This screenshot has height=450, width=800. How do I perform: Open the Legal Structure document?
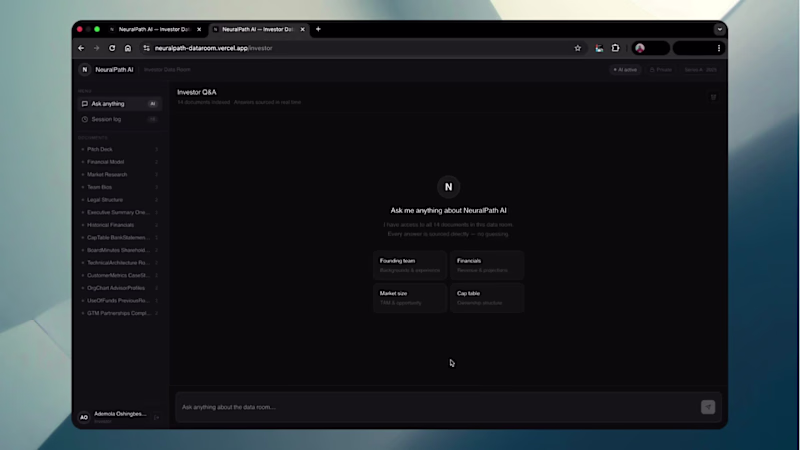(x=119, y=199)
